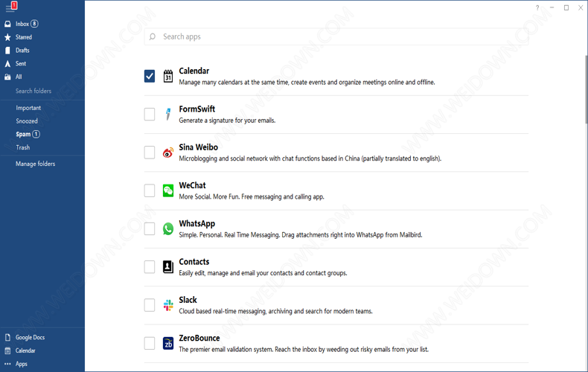The image size is (588, 372).
Task: Click the search magnifier icon
Action: click(153, 36)
